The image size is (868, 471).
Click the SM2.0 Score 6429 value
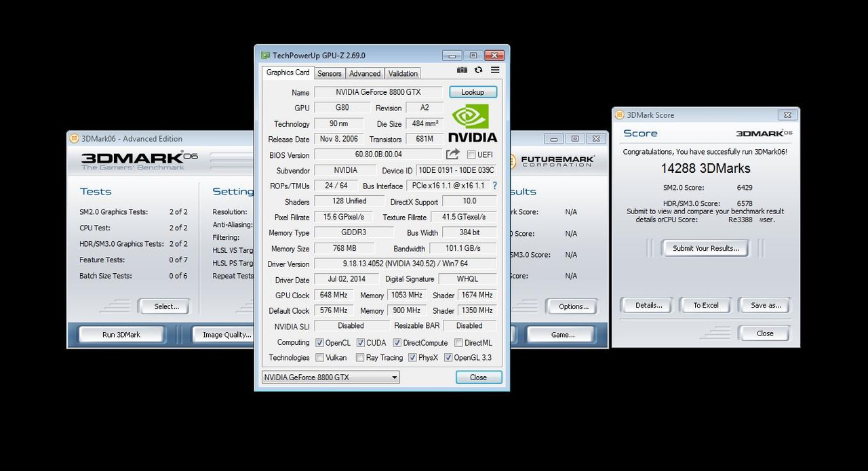coord(745,188)
